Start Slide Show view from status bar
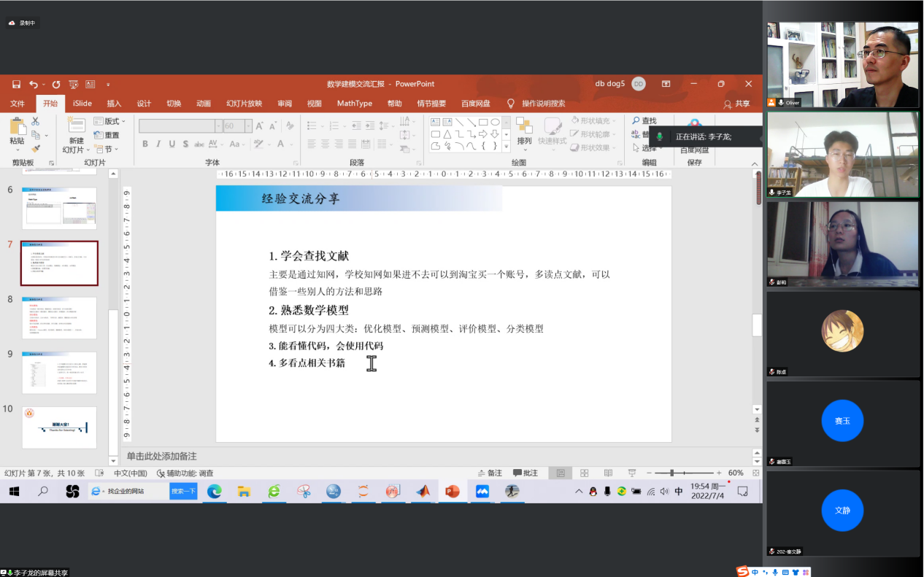The width and height of the screenshot is (924, 577). [632, 473]
